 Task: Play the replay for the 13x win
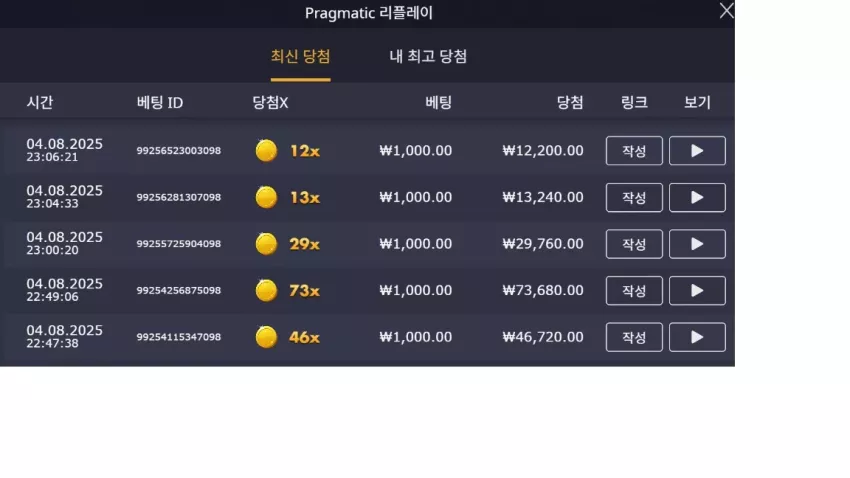pyautogui.click(x=697, y=197)
